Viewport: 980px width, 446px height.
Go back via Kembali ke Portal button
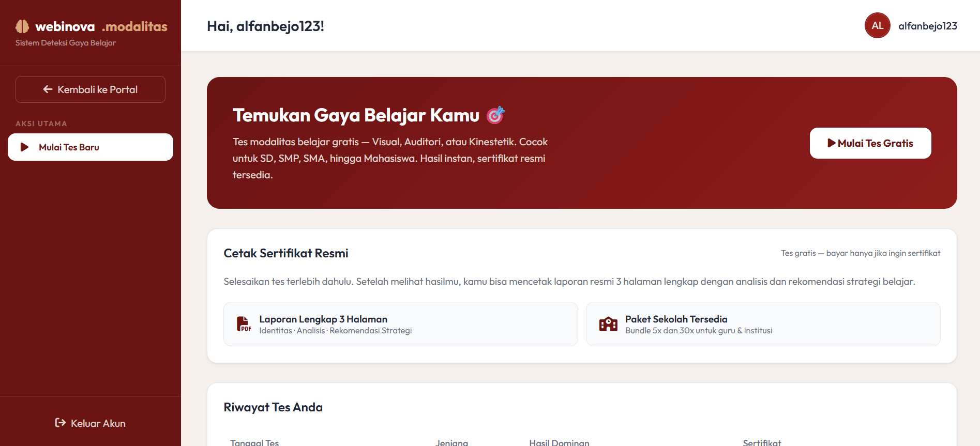(91, 89)
